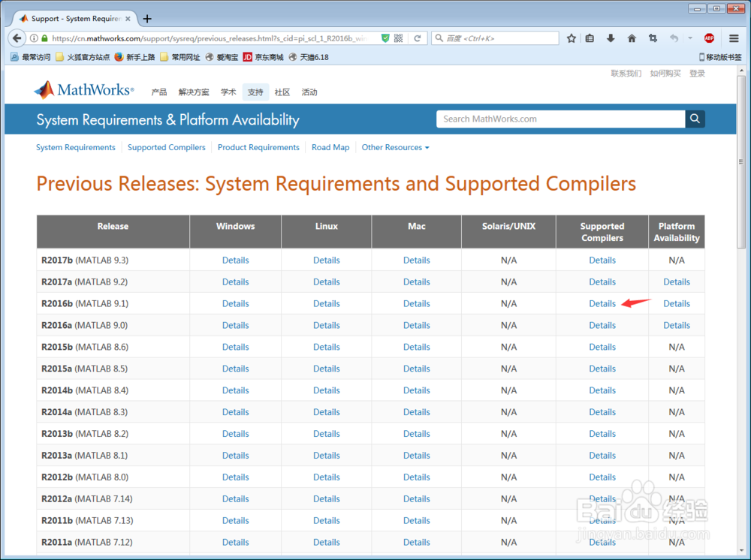
Task: Click in the Search MathWorks.com field
Action: [x=560, y=119]
